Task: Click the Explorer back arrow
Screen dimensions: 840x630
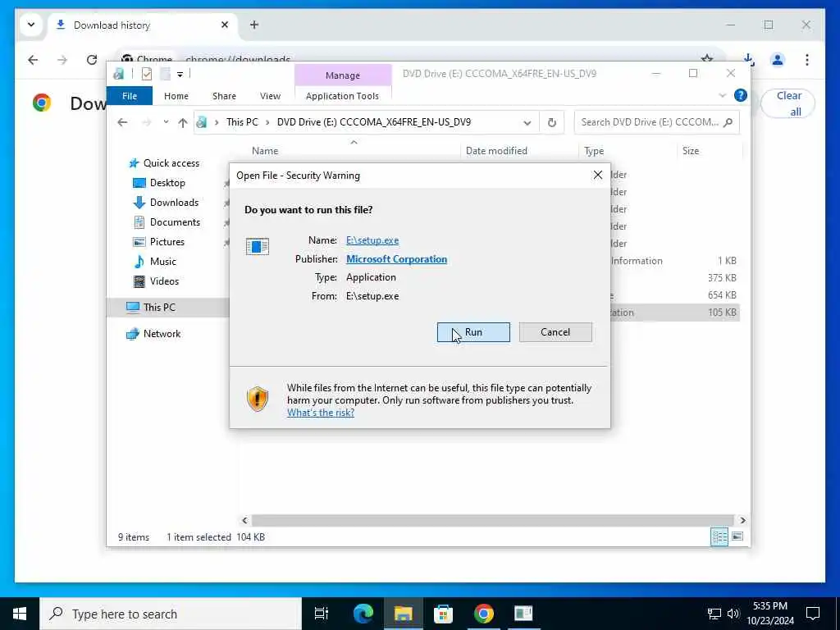Action: (122, 122)
